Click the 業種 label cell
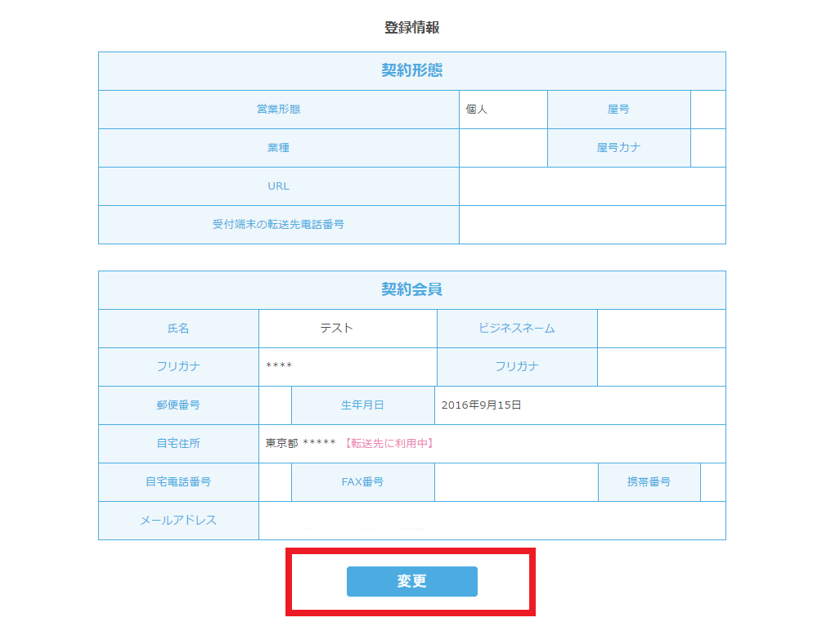Image resolution: width=840 pixels, height=622 pixels. click(278, 148)
